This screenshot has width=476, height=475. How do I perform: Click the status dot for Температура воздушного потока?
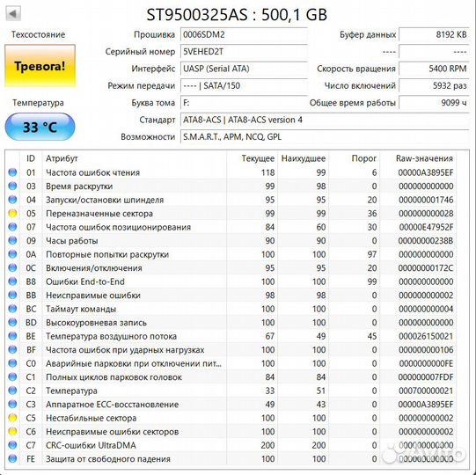point(12,336)
